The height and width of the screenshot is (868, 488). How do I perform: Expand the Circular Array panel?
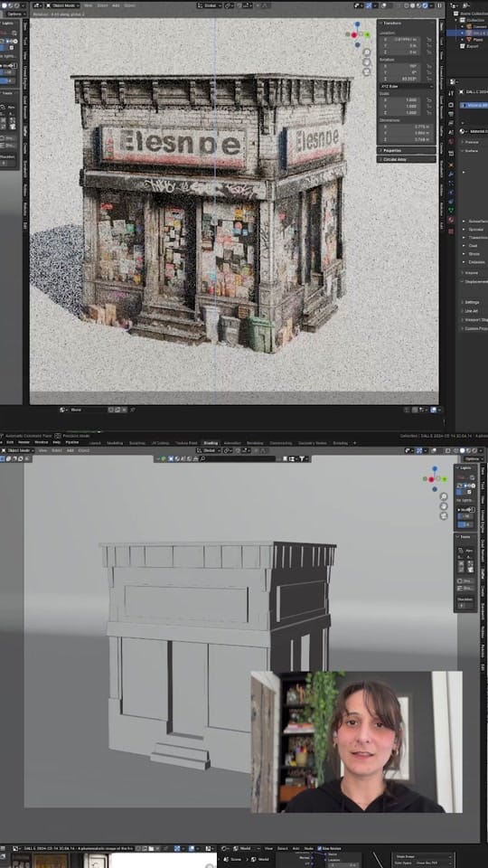[407, 159]
